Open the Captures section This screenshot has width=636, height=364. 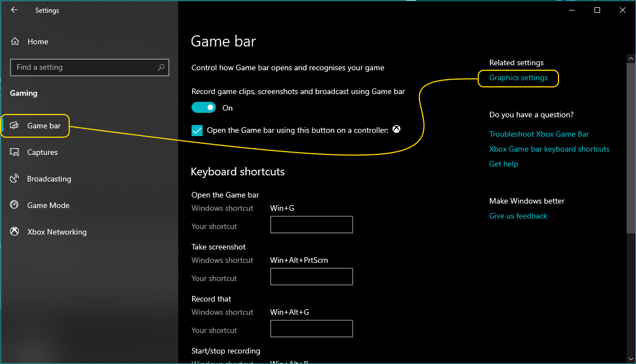(x=42, y=153)
